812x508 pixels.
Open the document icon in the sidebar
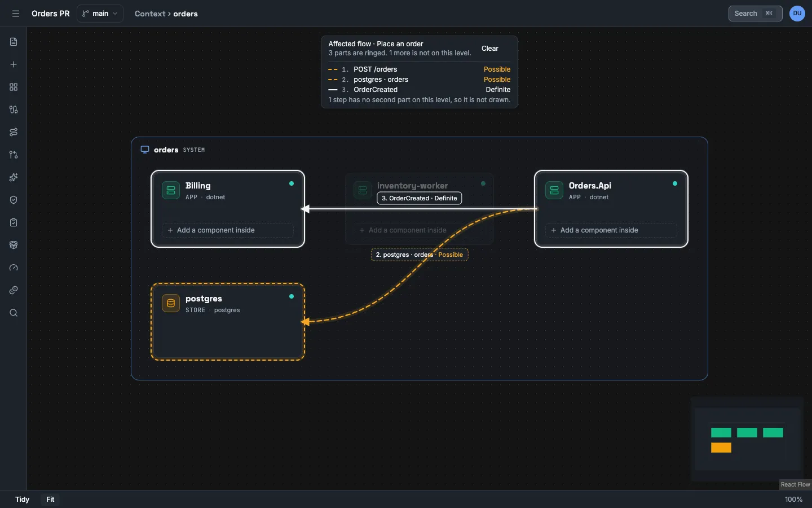click(14, 42)
